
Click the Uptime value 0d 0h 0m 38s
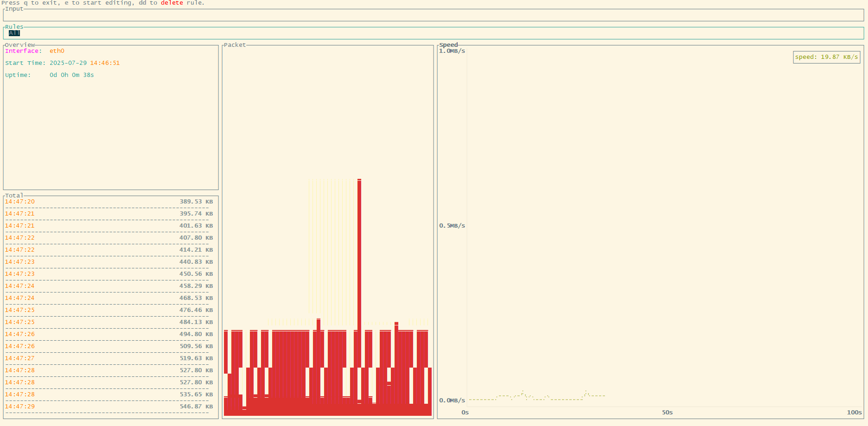tap(72, 75)
